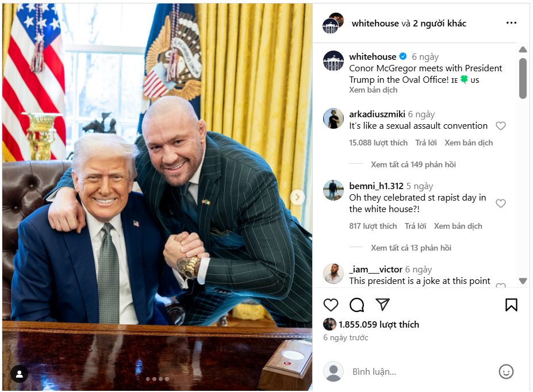Image resolution: width=533 pixels, height=392 pixels.
Task: Show tagged people icon on photo
Action: click(x=20, y=374)
